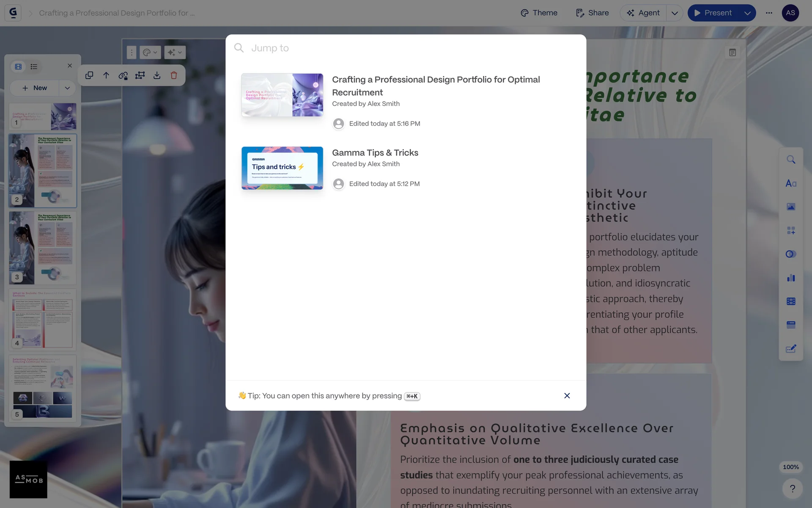812x508 pixels.
Task: Open the Share menu
Action: click(592, 13)
